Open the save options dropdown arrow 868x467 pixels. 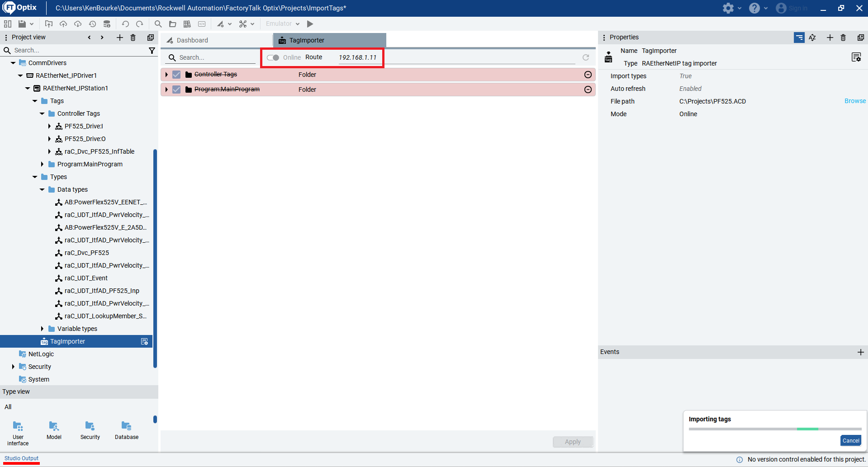click(32, 24)
